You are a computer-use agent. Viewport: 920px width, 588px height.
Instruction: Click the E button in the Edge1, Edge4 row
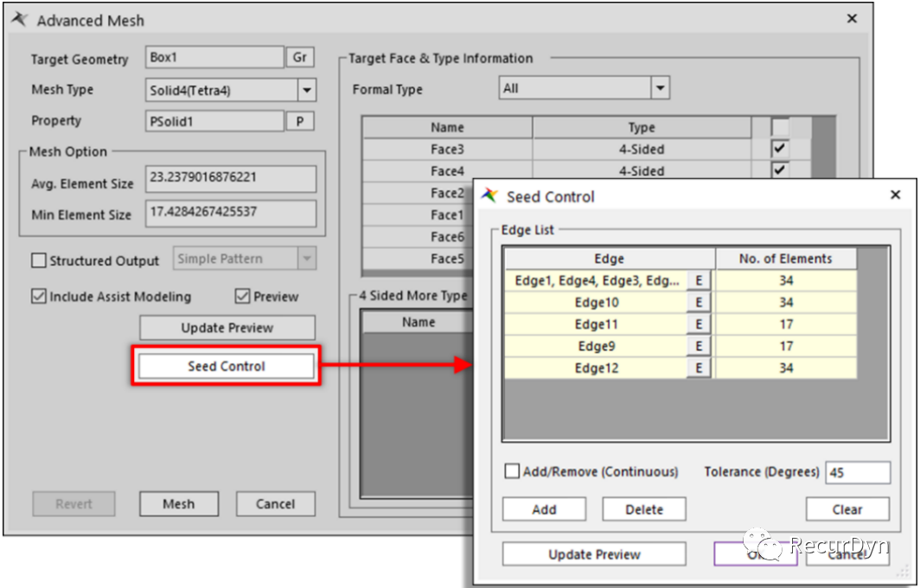click(x=699, y=281)
